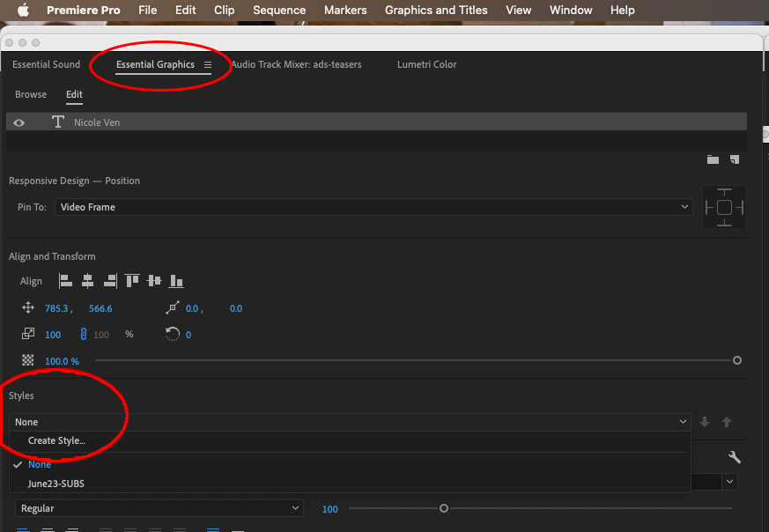Open the File menu
Image resolution: width=769 pixels, height=532 pixels.
point(148,10)
